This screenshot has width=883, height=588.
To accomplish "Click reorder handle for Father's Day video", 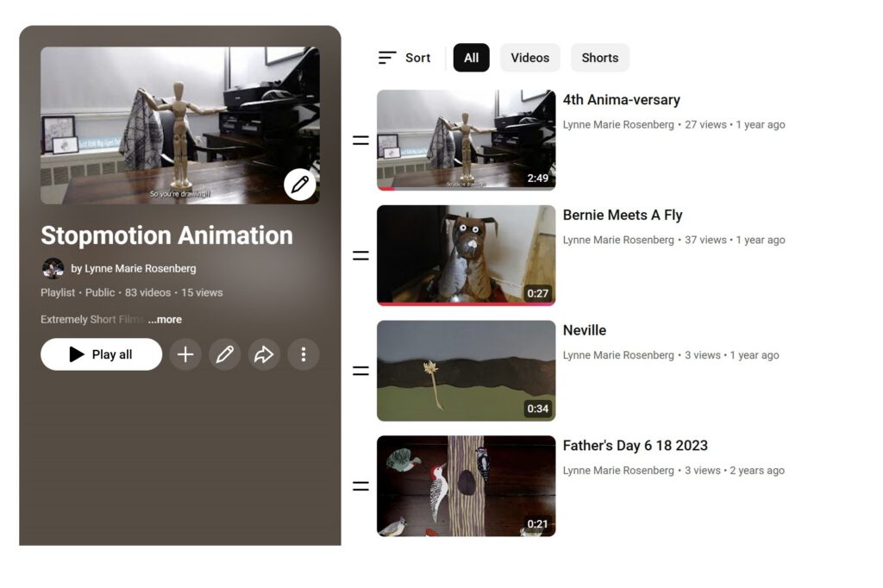I will click(360, 486).
